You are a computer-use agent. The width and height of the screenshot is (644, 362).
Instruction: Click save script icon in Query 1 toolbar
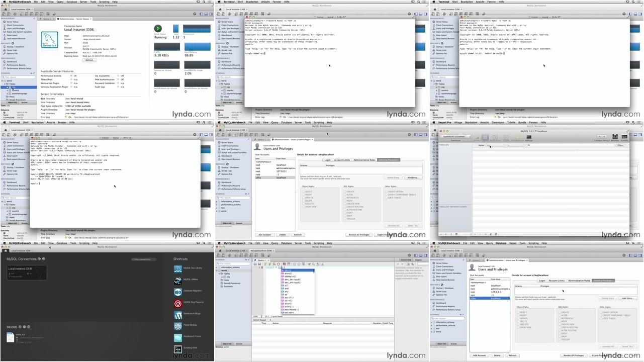pyautogui.click(x=259, y=264)
